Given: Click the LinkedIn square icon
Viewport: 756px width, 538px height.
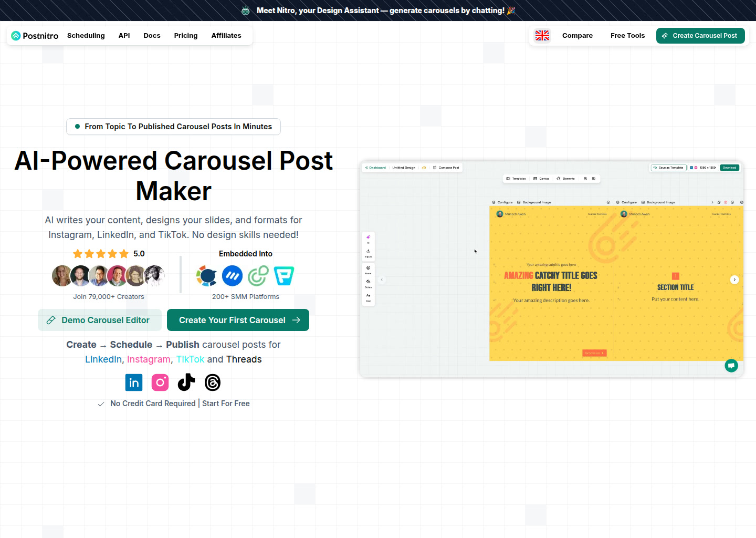Looking at the screenshot, I should point(134,382).
